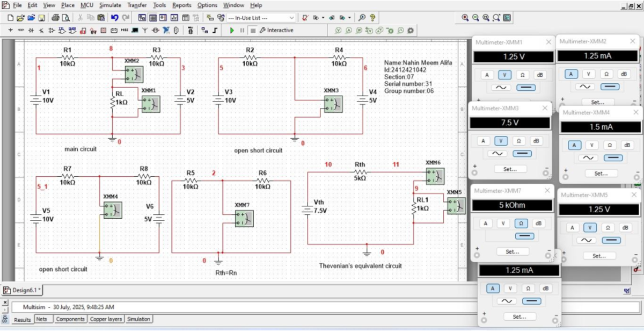The height and width of the screenshot is (331, 644).
Task: Open the File menu
Action: (x=17, y=5)
